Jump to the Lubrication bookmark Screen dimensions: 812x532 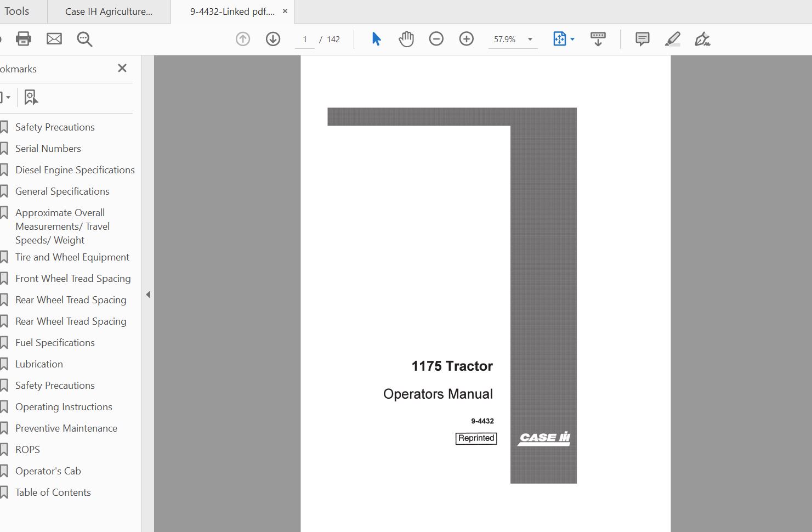pyautogui.click(x=39, y=364)
